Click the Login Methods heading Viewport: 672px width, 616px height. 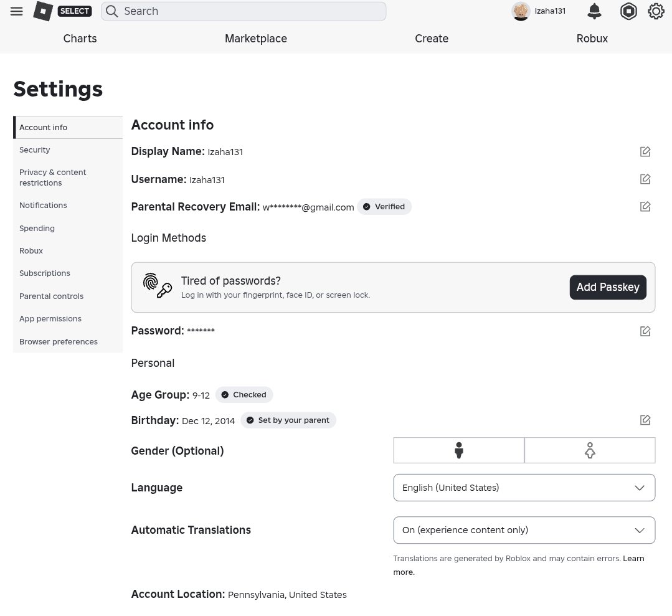tap(168, 238)
